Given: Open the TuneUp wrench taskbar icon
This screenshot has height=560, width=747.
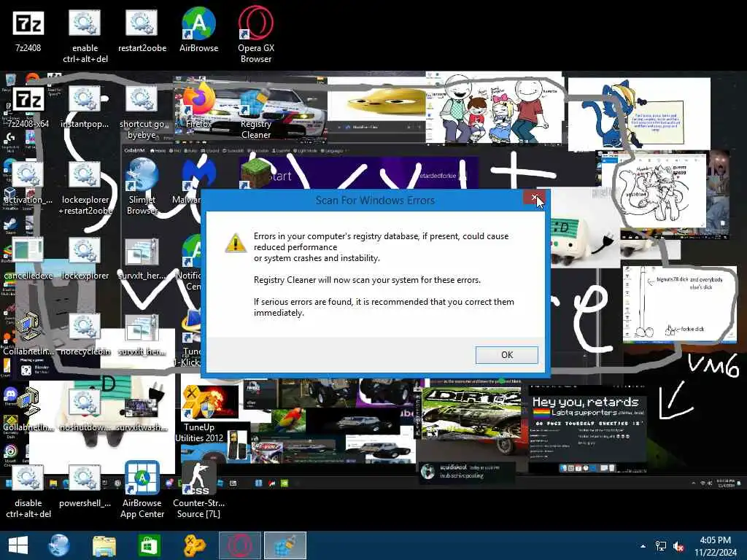Looking at the screenshot, I should [x=193, y=545].
